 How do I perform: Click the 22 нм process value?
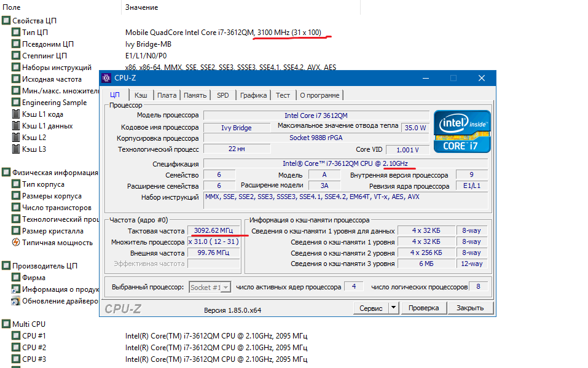pyautogui.click(x=237, y=149)
